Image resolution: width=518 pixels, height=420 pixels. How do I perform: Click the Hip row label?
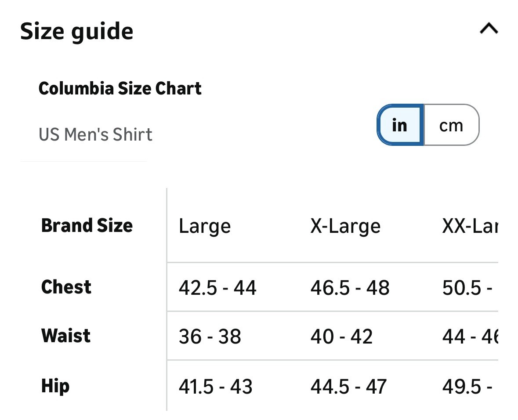[55, 386]
